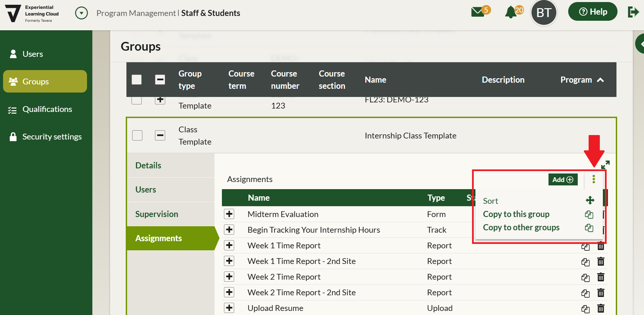644x315 pixels.
Task: Copy Week 1 Time Report - 2nd Site
Action: click(585, 262)
